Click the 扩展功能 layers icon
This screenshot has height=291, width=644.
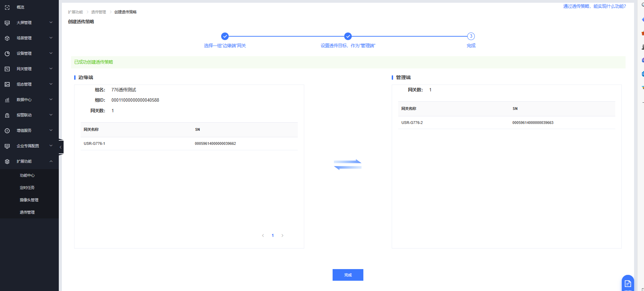[x=7, y=161]
